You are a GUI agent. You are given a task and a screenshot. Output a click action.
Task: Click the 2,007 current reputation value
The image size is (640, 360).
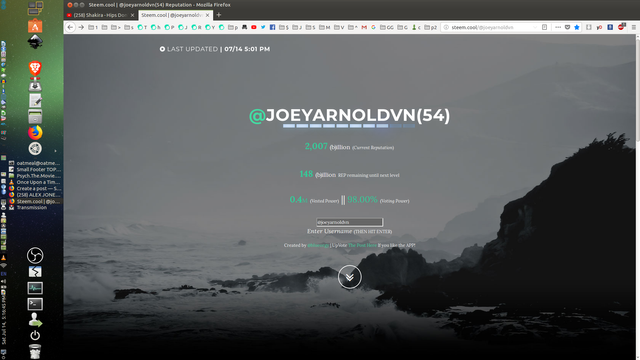pos(316,146)
